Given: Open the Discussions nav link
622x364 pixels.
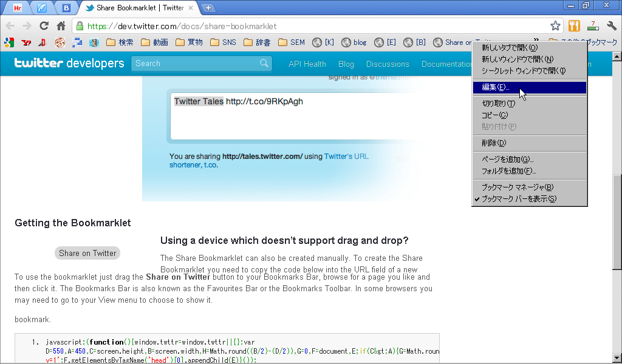Looking at the screenshot, I should [x=388, y=64].
